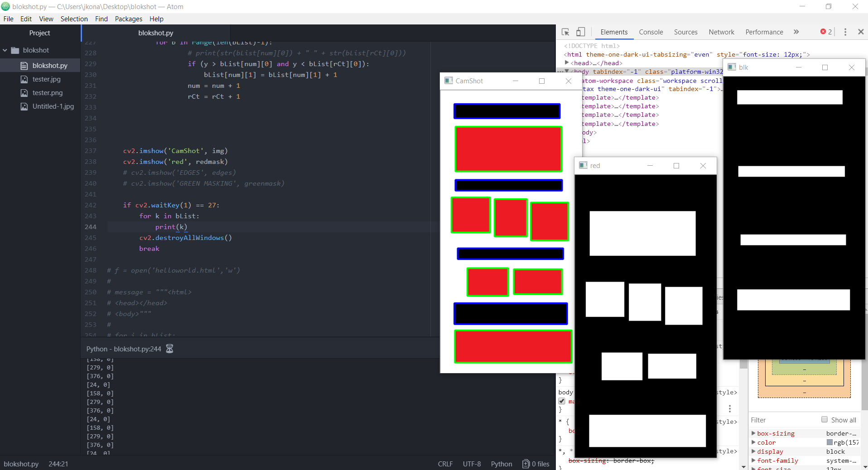
Task: Open the File menu
Action: (x=9, y=19)
